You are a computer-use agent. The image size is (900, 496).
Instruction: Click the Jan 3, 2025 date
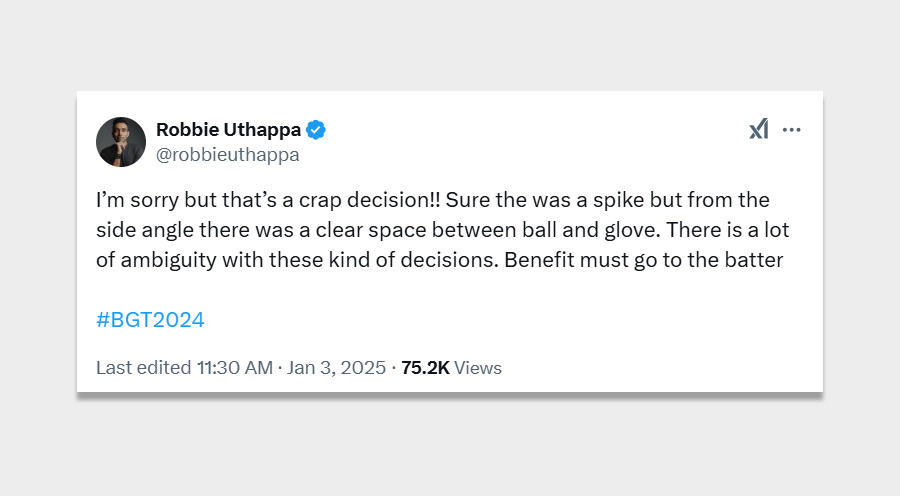click(337, 368)
